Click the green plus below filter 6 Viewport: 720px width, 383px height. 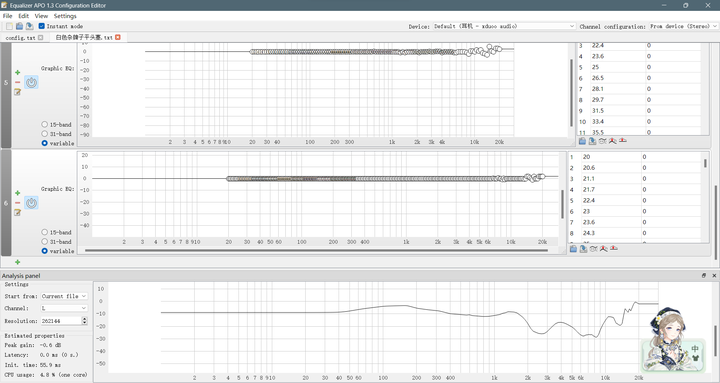pyautogui.click(x=17, y=262)
